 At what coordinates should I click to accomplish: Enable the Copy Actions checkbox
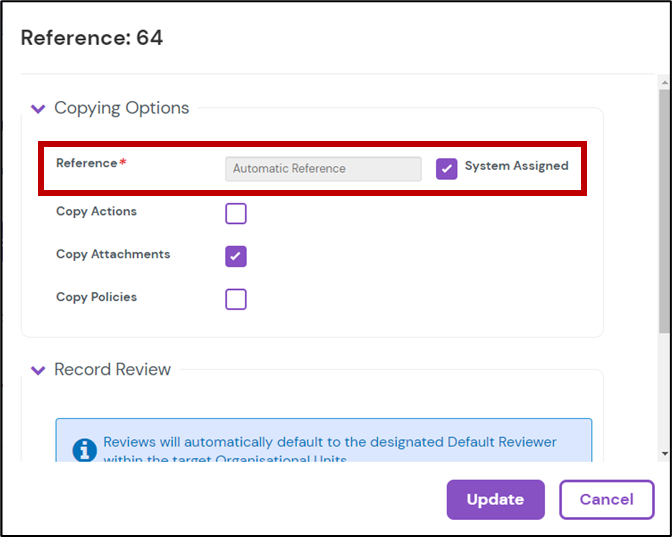coord(236,213)
